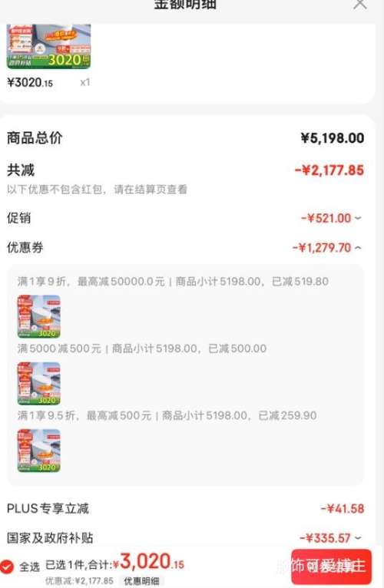Open the 优惠明细 link

[142, 581]
